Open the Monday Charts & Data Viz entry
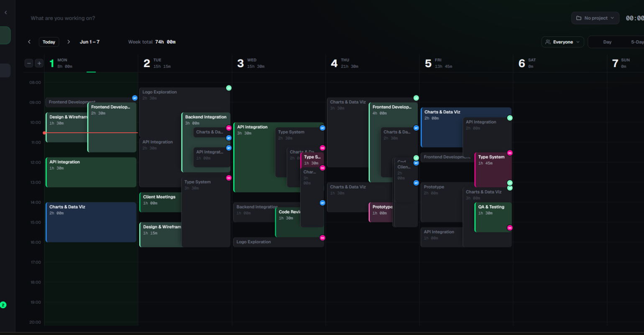Viewport: 644px width, 335px height. pyautogui.click(x=91, y=222)
